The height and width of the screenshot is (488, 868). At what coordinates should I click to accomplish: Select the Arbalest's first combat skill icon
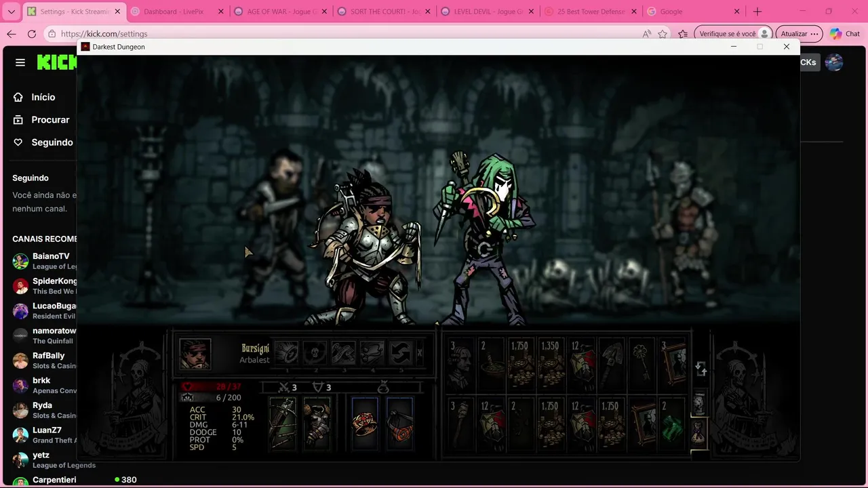tap(286, 353)
